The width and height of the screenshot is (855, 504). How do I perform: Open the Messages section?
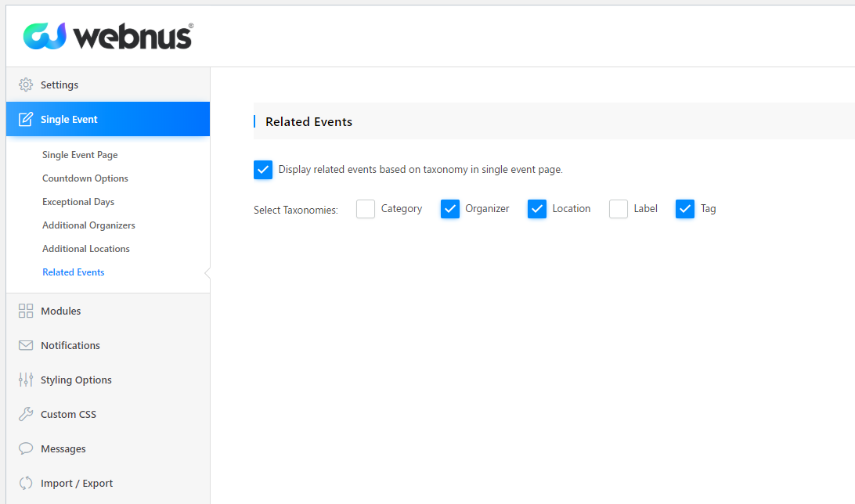click(108, 448)
